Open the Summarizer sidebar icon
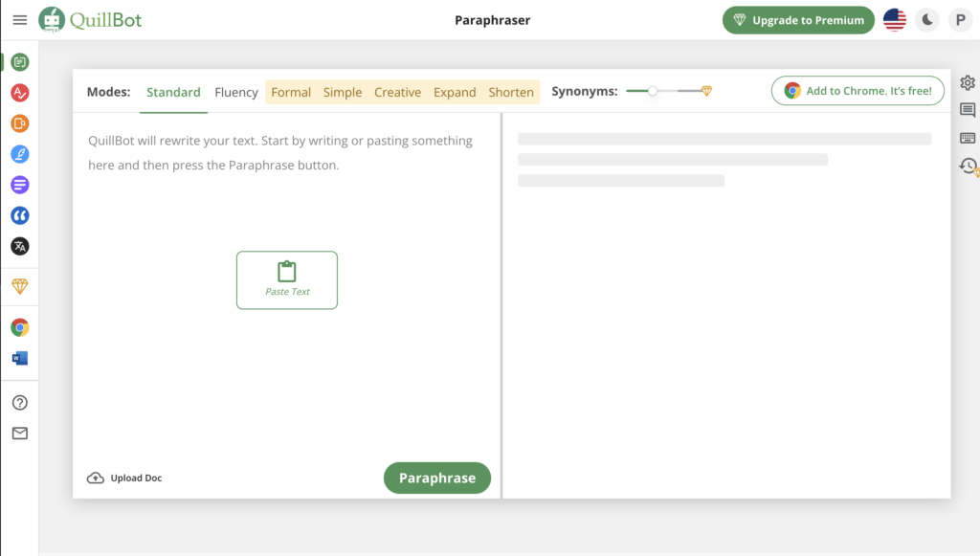Viewport: 980px width, 556px height. point(20,185)
